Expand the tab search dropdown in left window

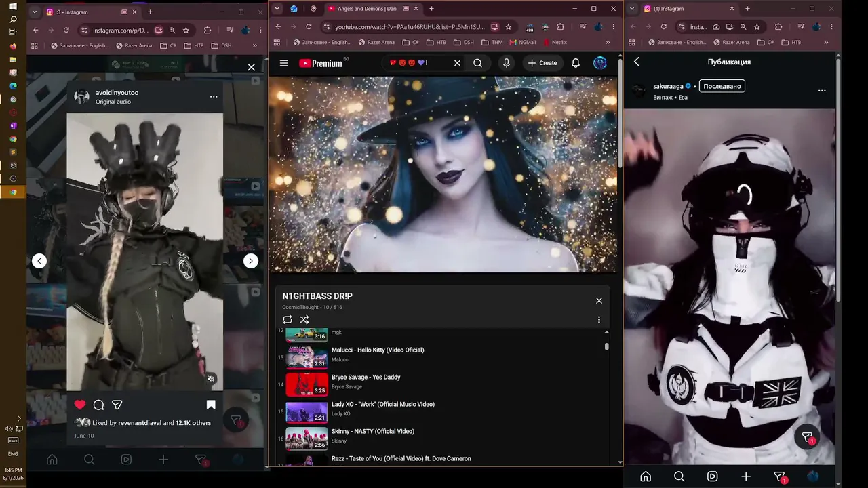pos(35,12)
